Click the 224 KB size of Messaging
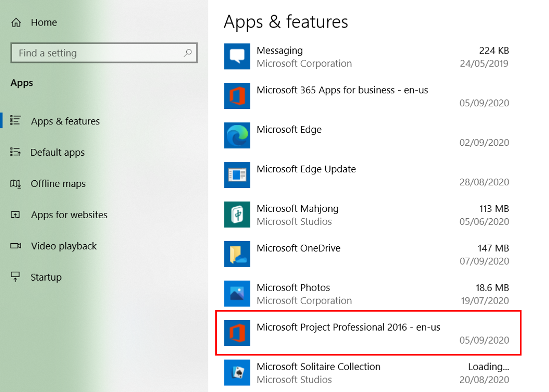This screenshot has height=392, width=549. (494, 51)
